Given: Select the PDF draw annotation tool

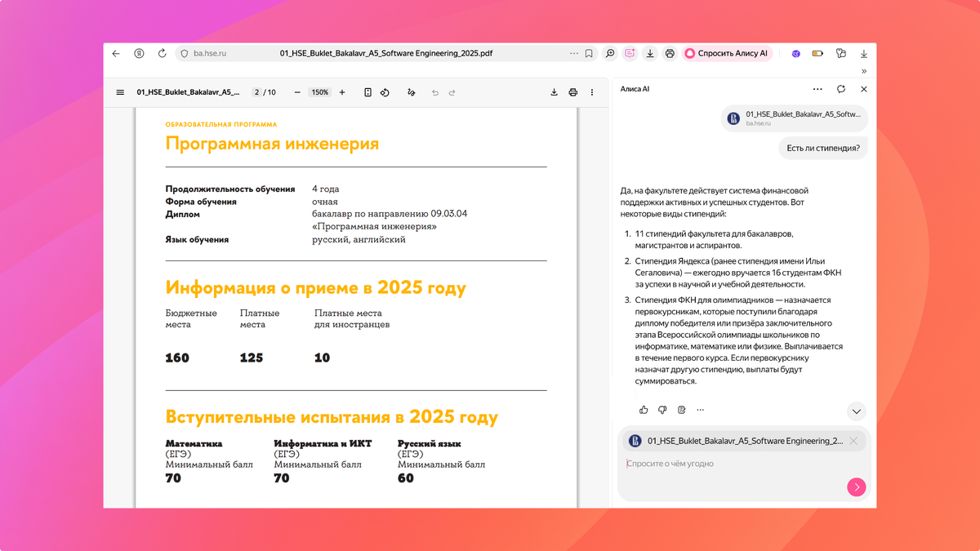Looking at the screenshot, I should pos(412,92).
